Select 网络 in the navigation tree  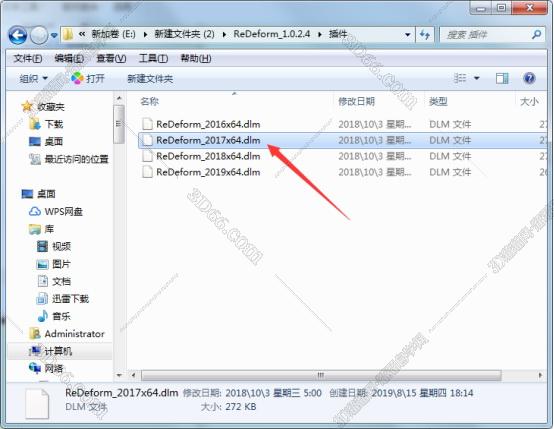[x=54, y=369]
